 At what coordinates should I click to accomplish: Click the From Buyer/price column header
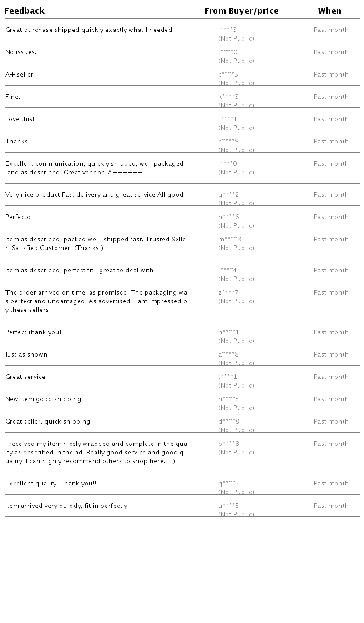click(242, 11)
